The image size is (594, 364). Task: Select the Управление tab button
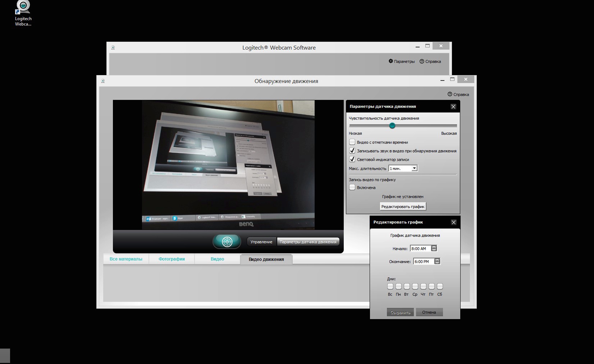pyautogui.click(x=261, y=242)
